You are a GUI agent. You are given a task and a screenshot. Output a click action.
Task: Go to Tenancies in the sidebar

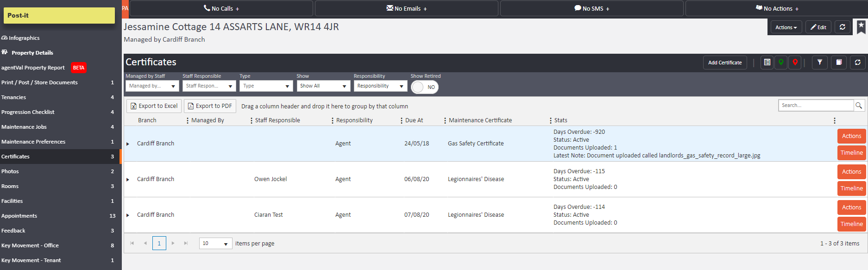click(x=14, y=97)
